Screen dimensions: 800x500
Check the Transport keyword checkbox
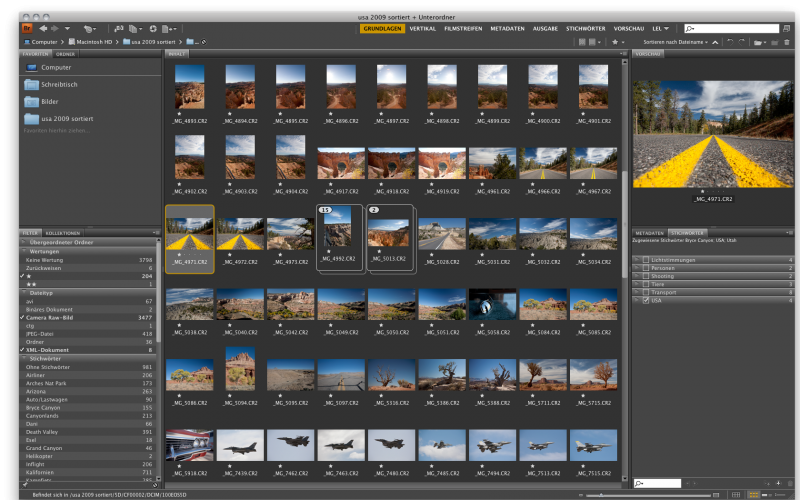click(x=646, y=292)
